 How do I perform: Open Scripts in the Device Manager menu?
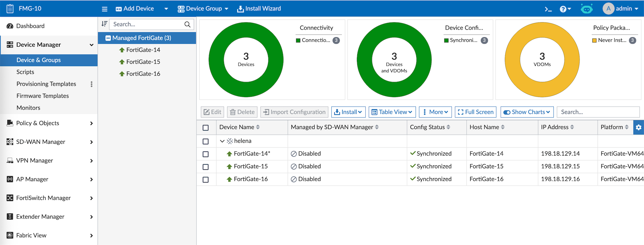[x=25, y=72]
